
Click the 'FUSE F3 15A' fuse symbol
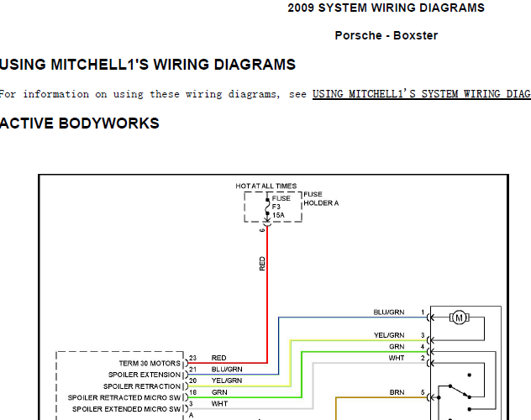tap(267, 207)
